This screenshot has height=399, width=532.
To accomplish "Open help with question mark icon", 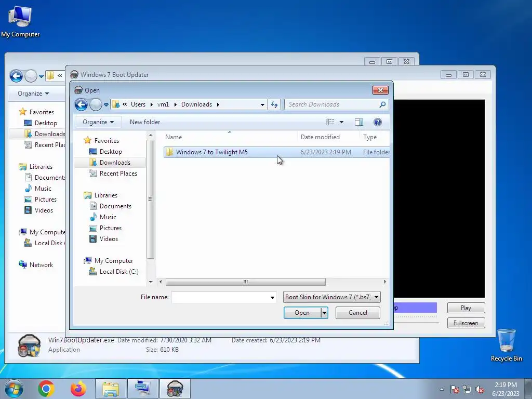I will [377, 122].
